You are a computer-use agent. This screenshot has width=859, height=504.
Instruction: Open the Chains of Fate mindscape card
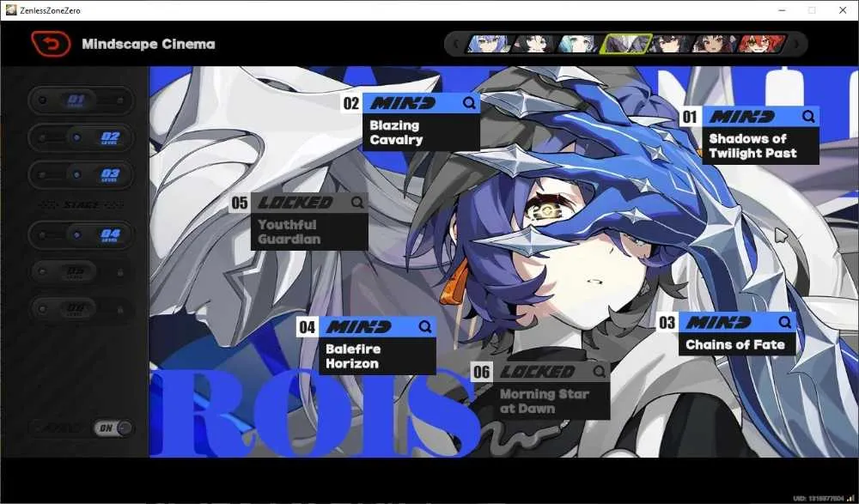726,335
